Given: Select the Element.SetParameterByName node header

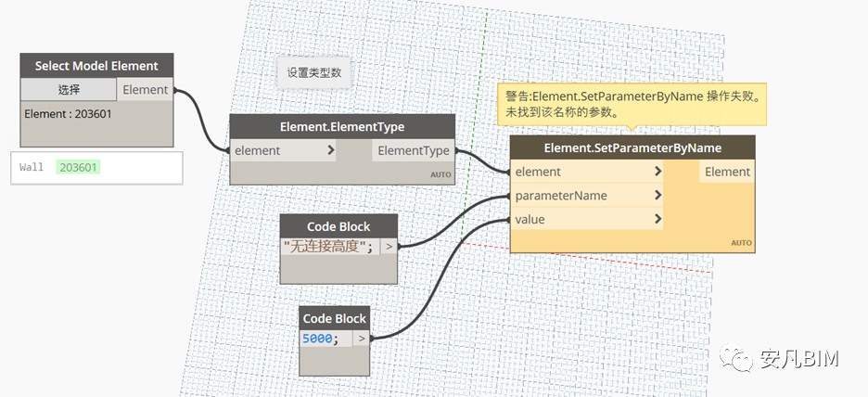Looking at the screenshot, I should [632, 147].
